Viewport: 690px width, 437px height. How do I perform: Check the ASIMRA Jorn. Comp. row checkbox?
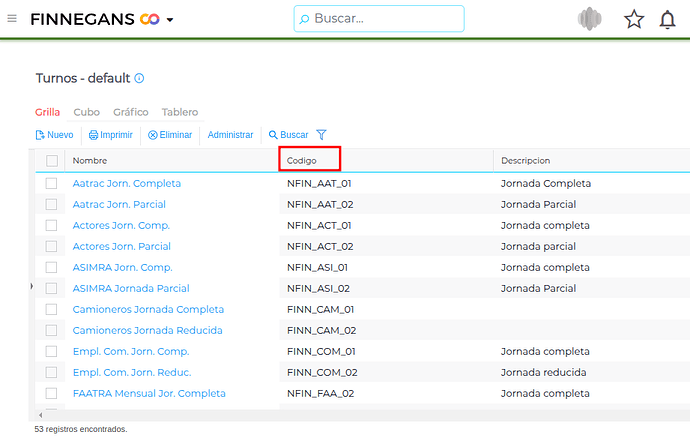point(51,267)
